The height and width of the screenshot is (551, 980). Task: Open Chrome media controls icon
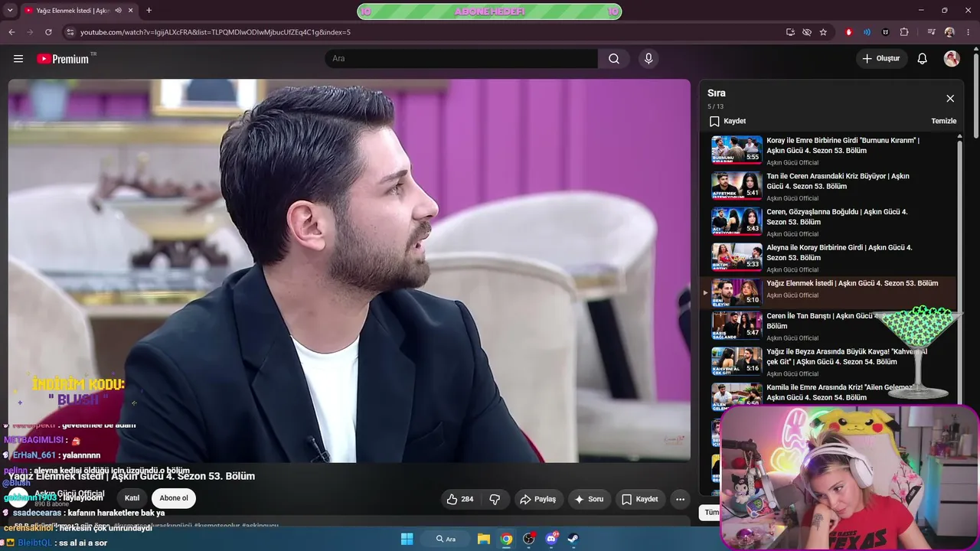[931, 32]
